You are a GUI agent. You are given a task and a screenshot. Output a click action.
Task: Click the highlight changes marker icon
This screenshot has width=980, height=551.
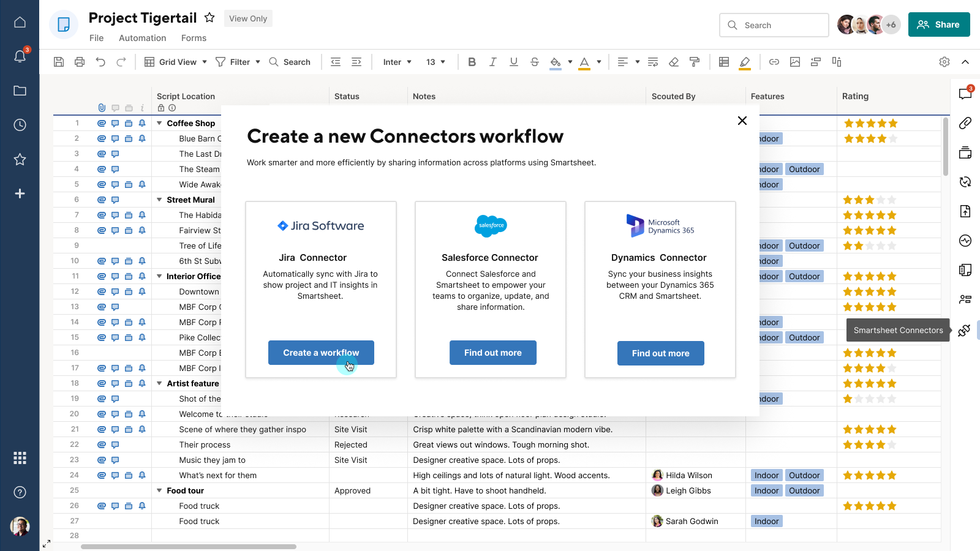pyautogui.click(x=745, y=62)
